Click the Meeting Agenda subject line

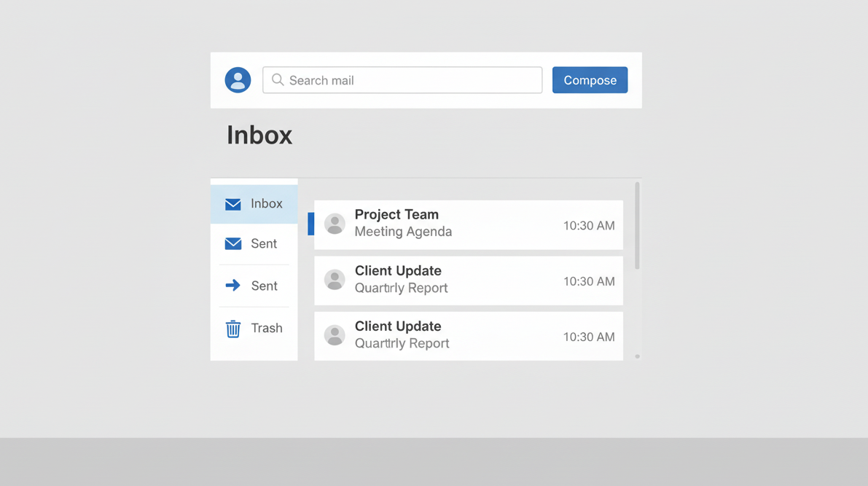pos(403,232)
